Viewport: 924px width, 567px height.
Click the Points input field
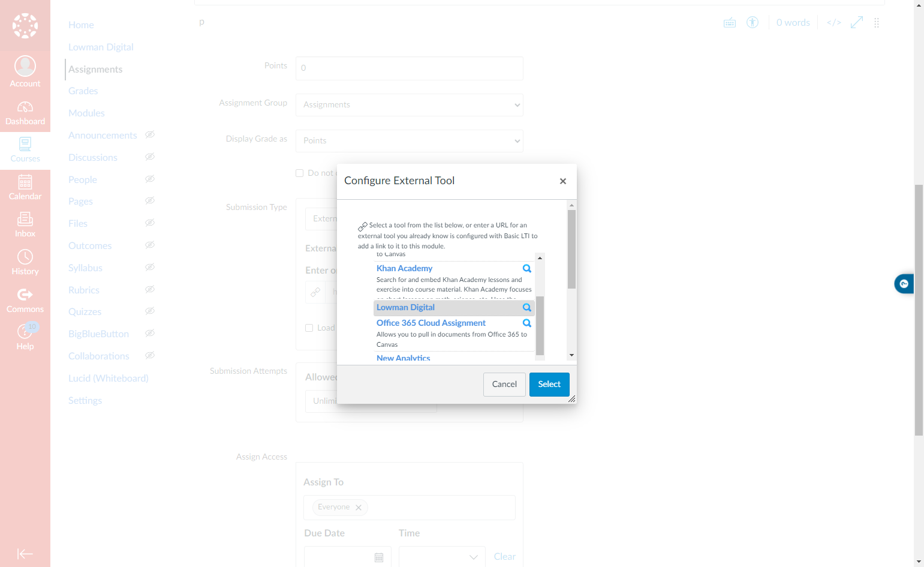click(410, 68)
